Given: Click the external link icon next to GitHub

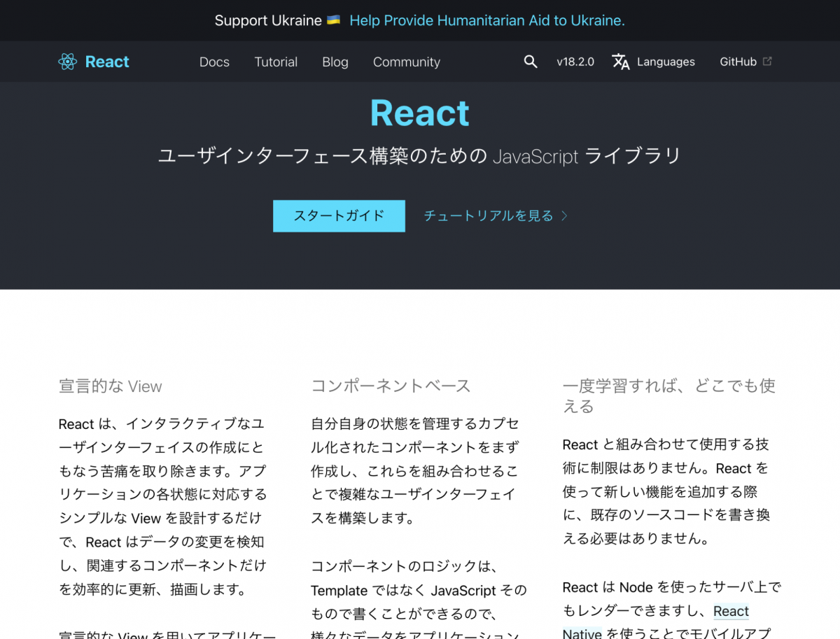Looking at the screenshot, I should [768, 62].
